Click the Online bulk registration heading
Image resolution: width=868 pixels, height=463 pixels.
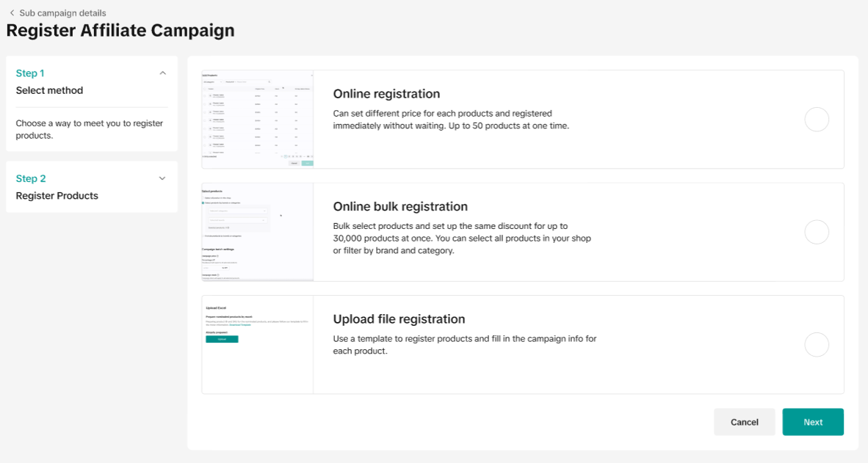point(400,206)
